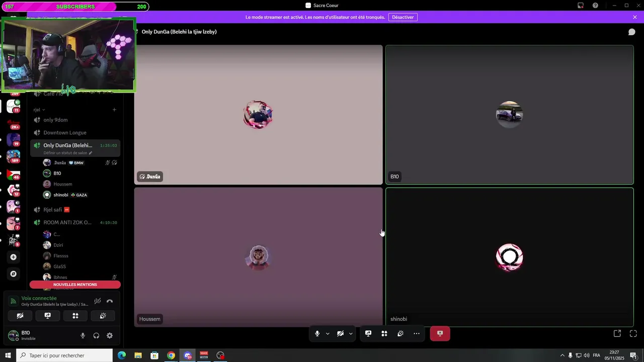Open soundboard from the bottom call bar

(x=400, y=333)
